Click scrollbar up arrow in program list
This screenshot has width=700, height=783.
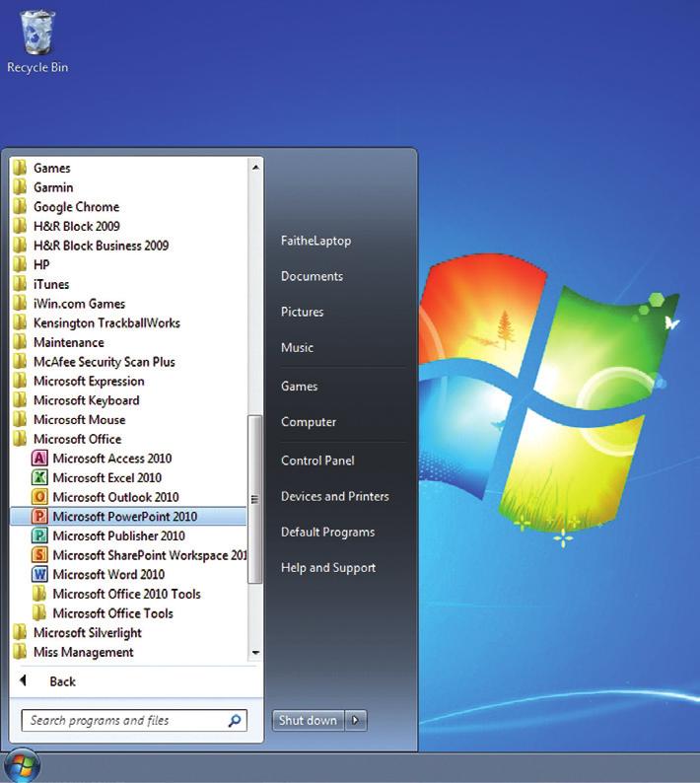[255, 168]
